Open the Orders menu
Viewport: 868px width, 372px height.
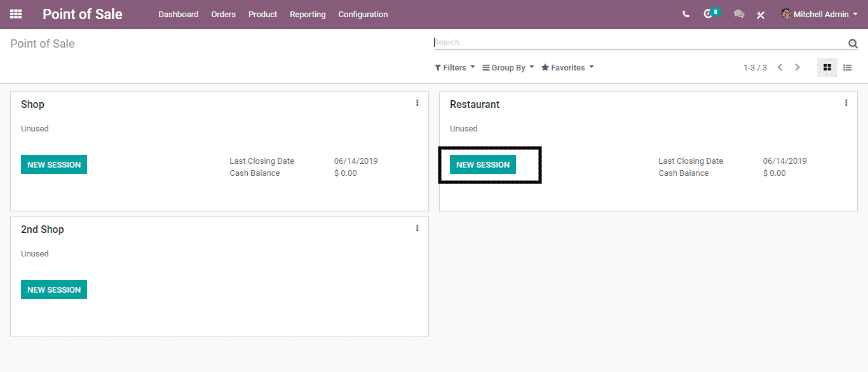click(x=223, y=14)
